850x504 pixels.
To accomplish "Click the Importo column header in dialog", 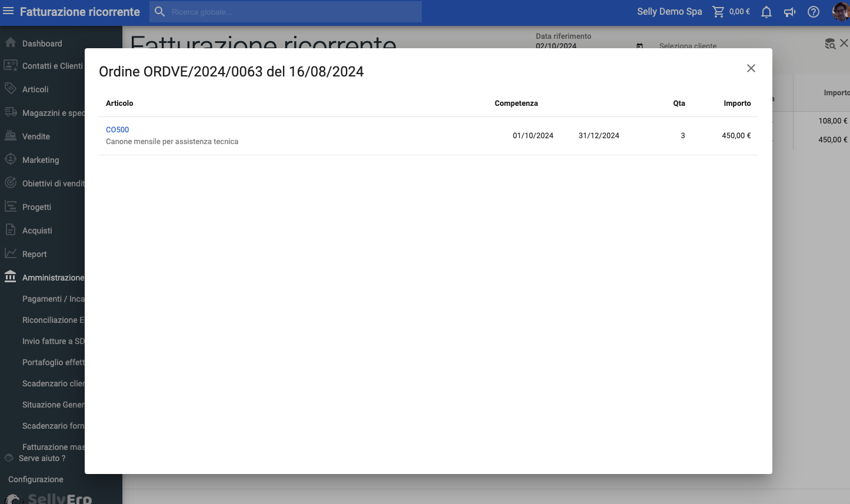I will click(737, 103).
